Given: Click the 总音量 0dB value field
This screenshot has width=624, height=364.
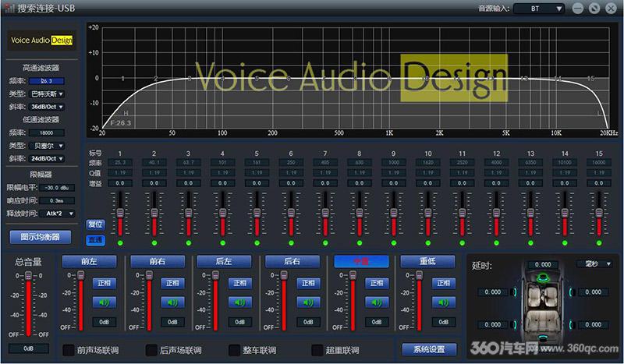Looking at the screenshot, I should click(x=29, y=348).
